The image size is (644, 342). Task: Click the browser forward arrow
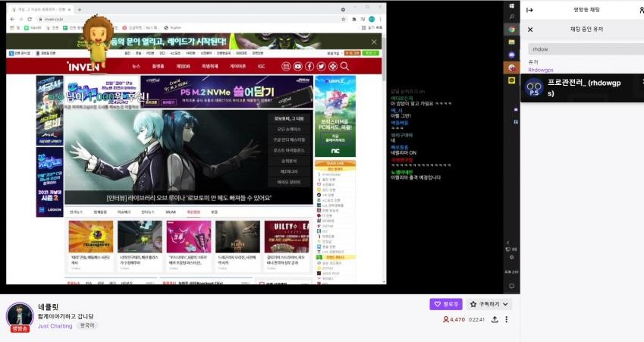tap(20, 19)
